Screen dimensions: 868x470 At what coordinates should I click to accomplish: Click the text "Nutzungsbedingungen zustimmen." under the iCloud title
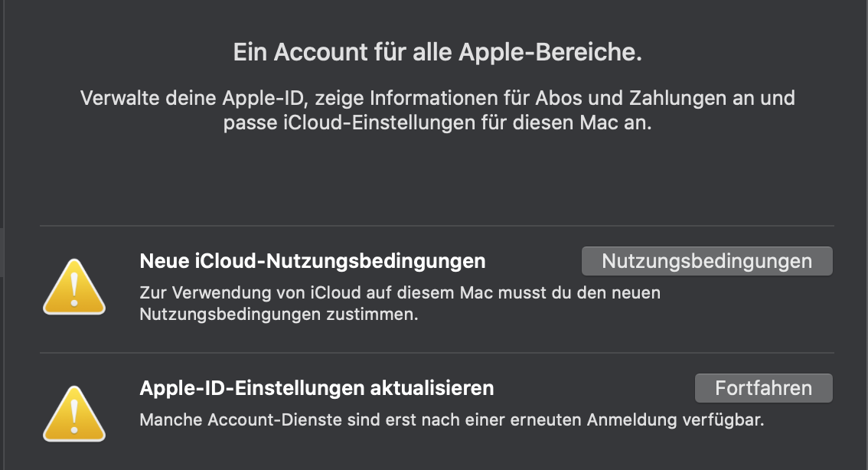click(279, 315)
